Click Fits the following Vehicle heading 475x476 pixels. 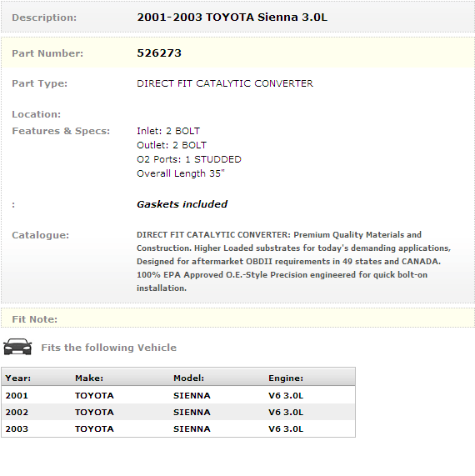tap(108, 348)
